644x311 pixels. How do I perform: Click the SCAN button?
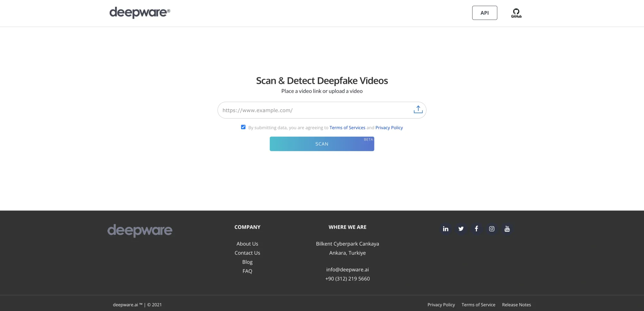click(322, 144)
